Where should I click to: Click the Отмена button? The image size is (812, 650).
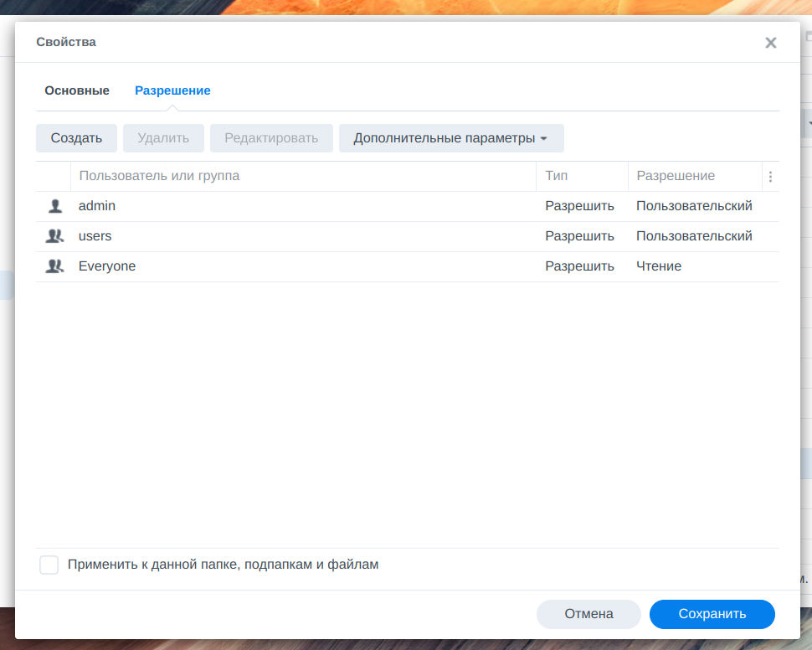point(588,614)
